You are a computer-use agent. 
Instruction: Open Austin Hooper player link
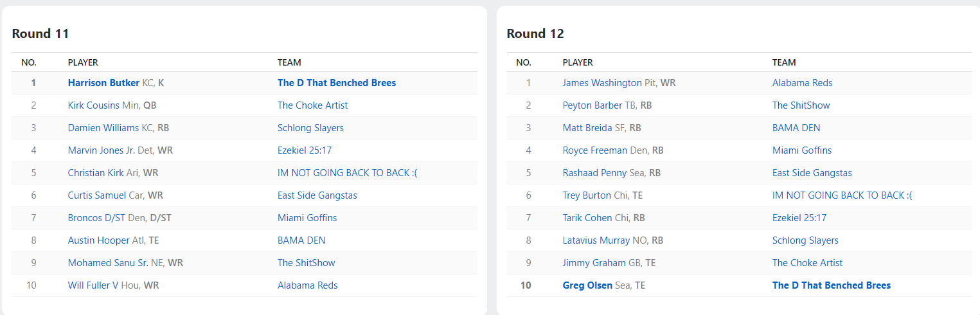click(x=98, y=240)
